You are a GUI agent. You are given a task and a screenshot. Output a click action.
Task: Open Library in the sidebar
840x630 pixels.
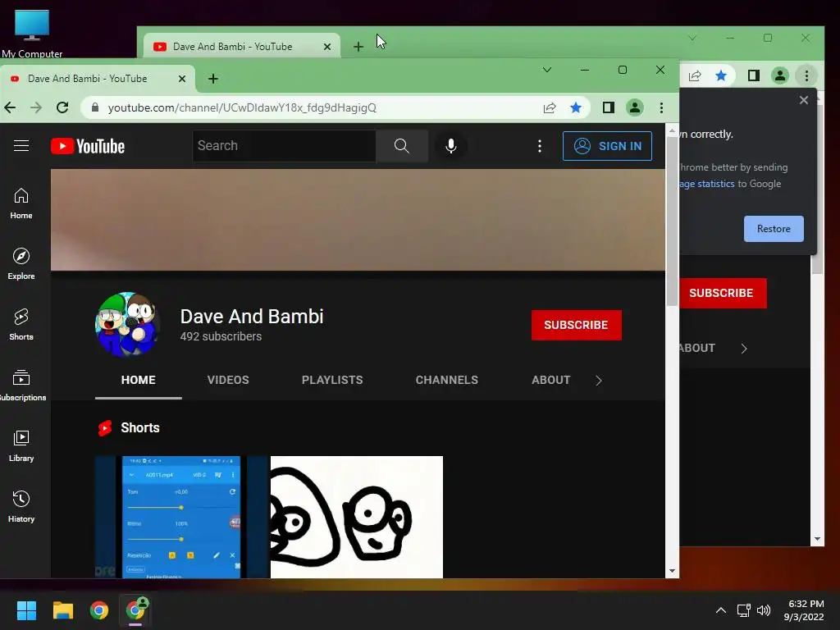[x=21, y=446]
